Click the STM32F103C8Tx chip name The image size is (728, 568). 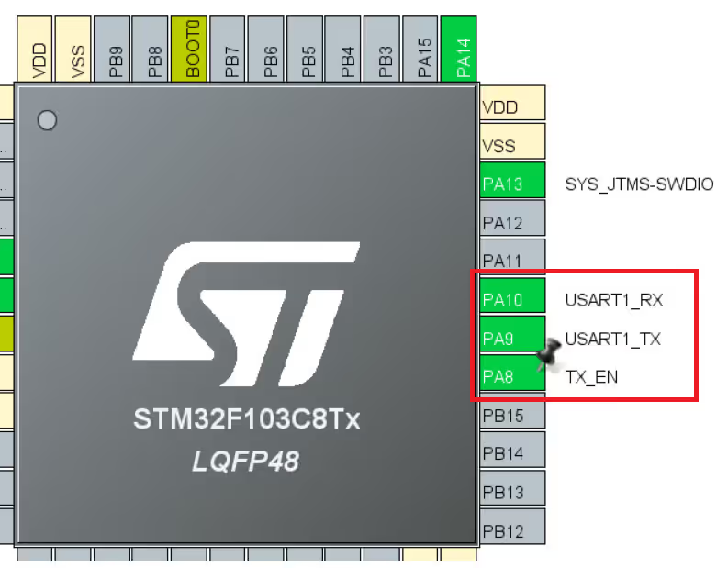coord(247,419)
